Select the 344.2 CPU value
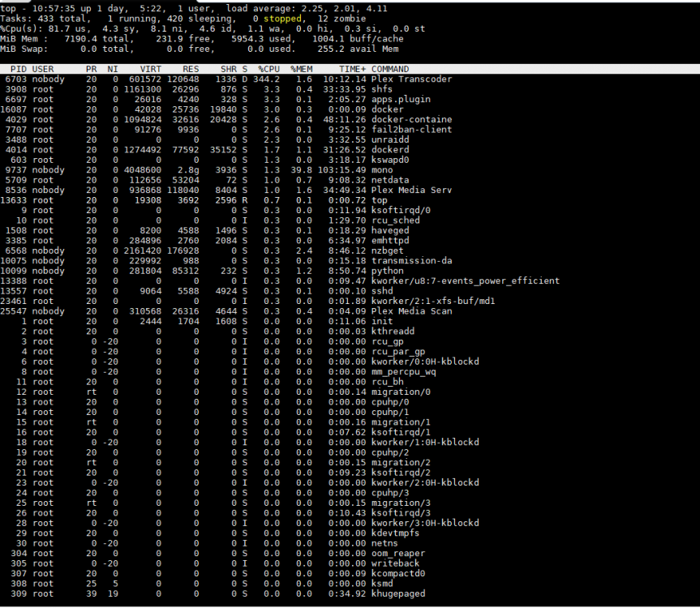The width and height of the screenshot is (700, 608). [x=267, y=79]
